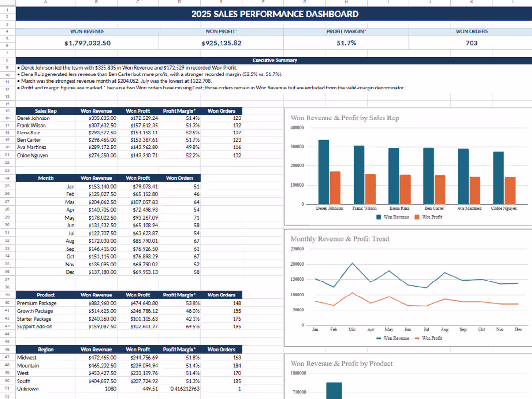
Task: Select row 40 header
Action: (x=7, y=303)
